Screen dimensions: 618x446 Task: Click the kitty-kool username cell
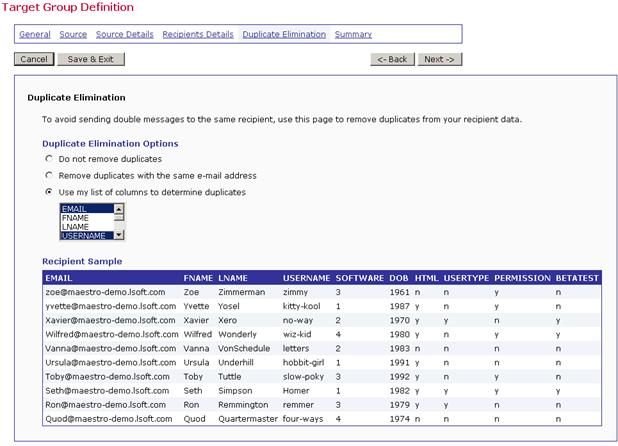coord(302,306)
